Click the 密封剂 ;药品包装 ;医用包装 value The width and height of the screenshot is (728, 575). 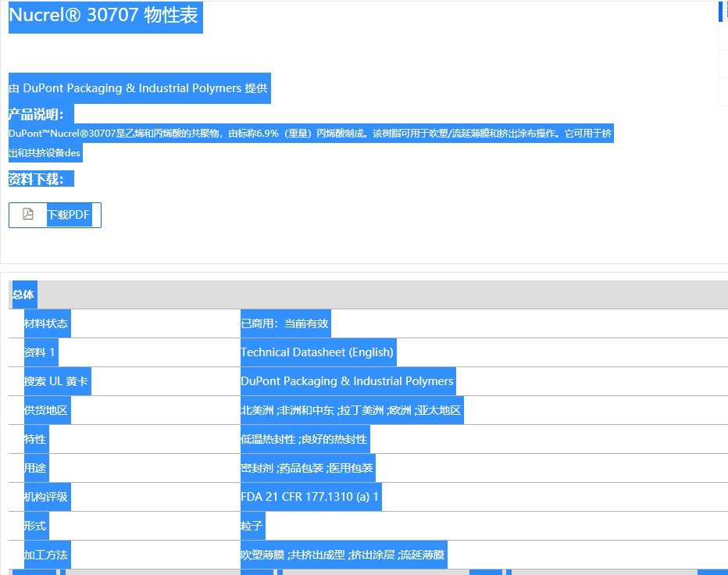click(x=307, y=468)
